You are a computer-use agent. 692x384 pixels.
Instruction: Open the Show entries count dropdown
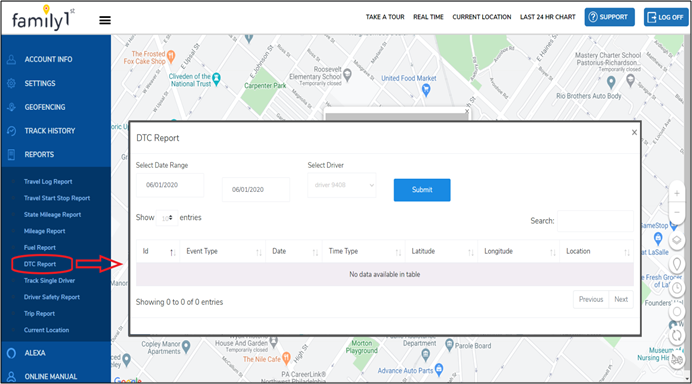click(167, 218)
